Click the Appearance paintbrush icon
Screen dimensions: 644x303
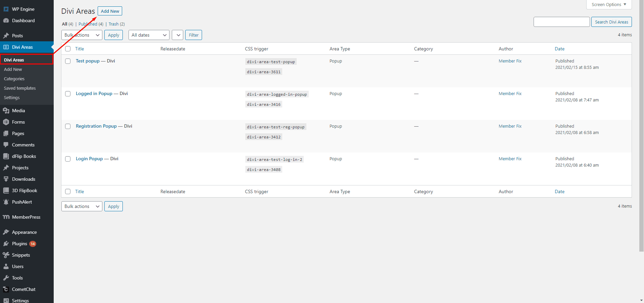[x=6, y=232]
